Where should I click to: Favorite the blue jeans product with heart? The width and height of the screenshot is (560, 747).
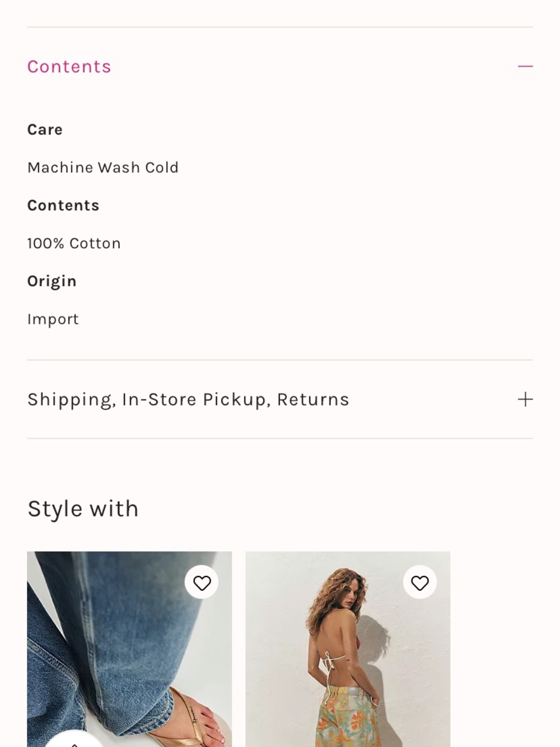click(x=202, y=583)
